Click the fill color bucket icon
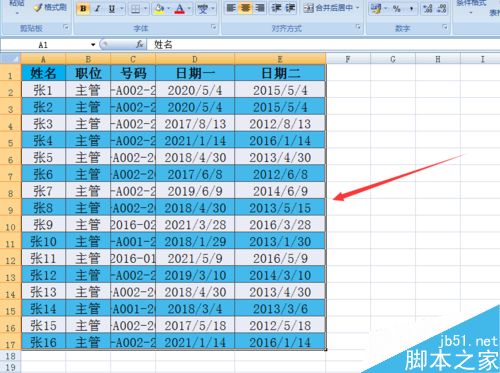The image size is (500, 373). (x=159, y=9)
